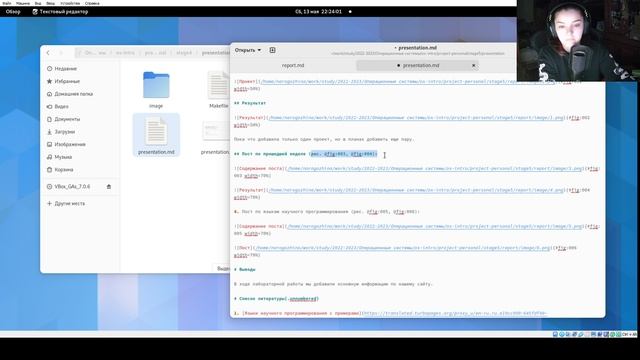This screenshot has height=360, width=640.
Task: Click the translated.turbopages.org link text
Action: click(454, 313)
